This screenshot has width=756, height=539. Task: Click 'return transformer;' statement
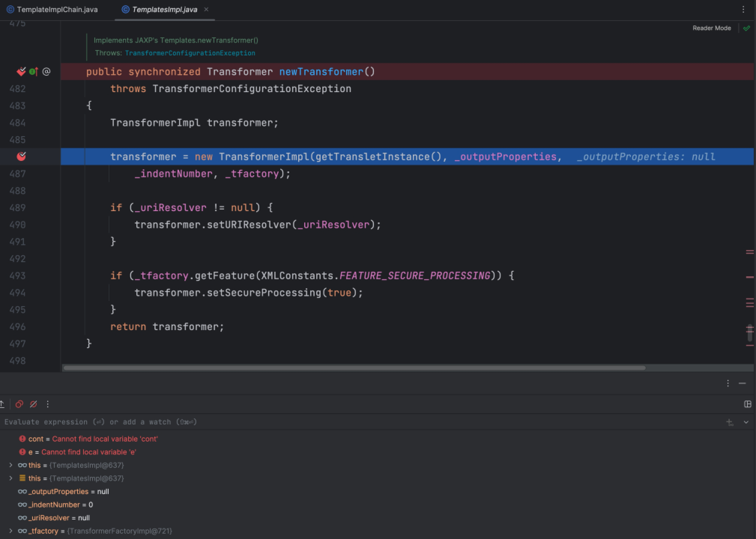[167, 326]
